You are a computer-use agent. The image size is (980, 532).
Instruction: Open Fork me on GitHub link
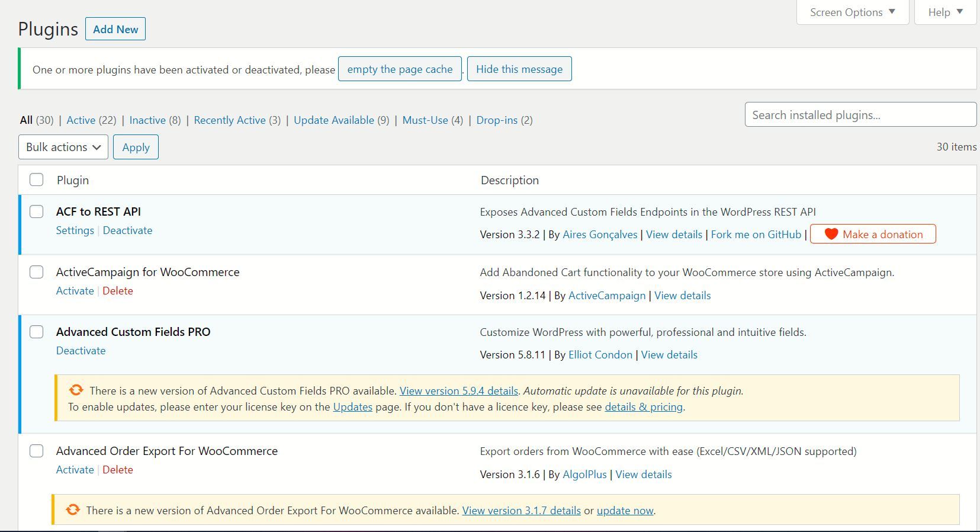click(756, 234)
